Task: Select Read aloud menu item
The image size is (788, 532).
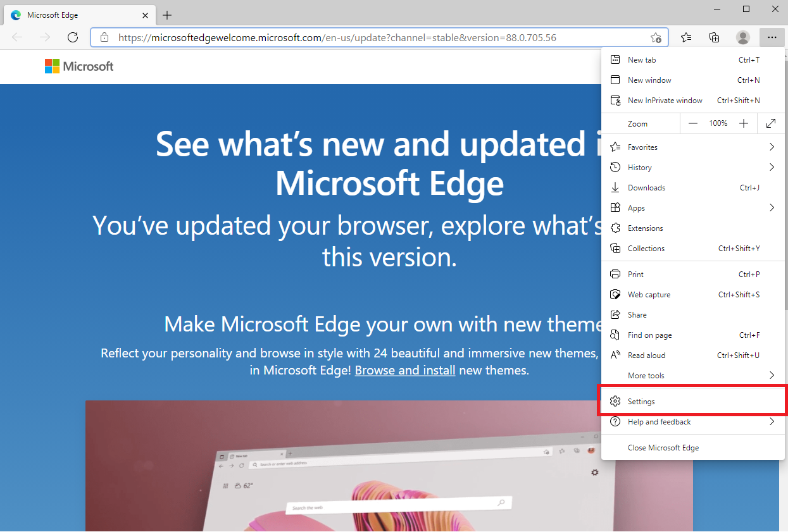Action: point(692,356)
